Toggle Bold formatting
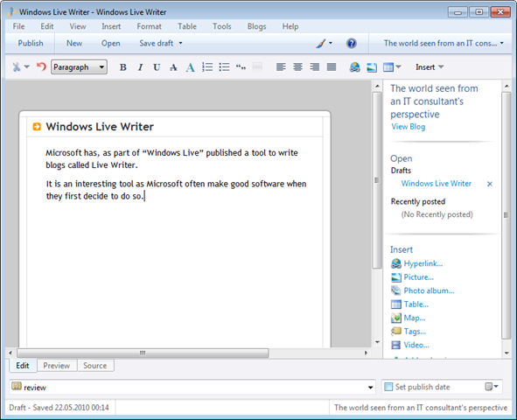 (x=123, y=67)
